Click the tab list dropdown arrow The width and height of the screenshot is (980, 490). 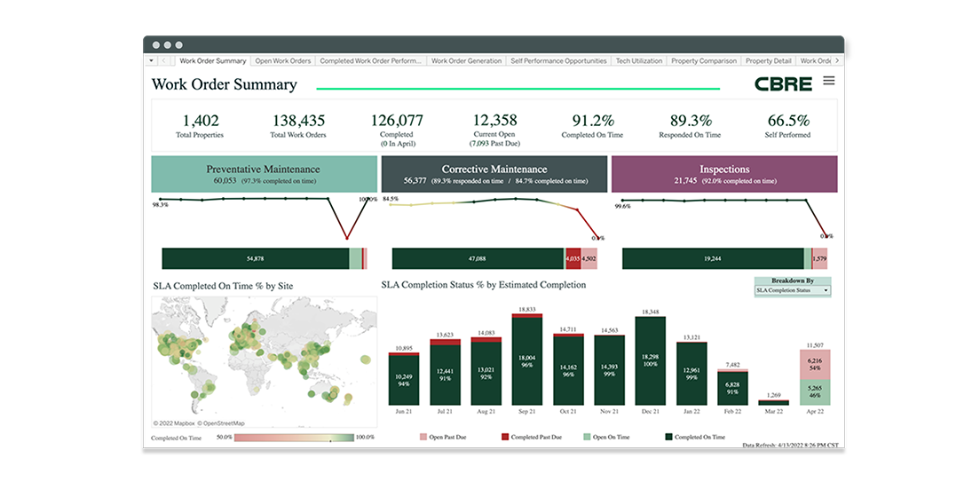pyautogui.click(x=151, y=61)
